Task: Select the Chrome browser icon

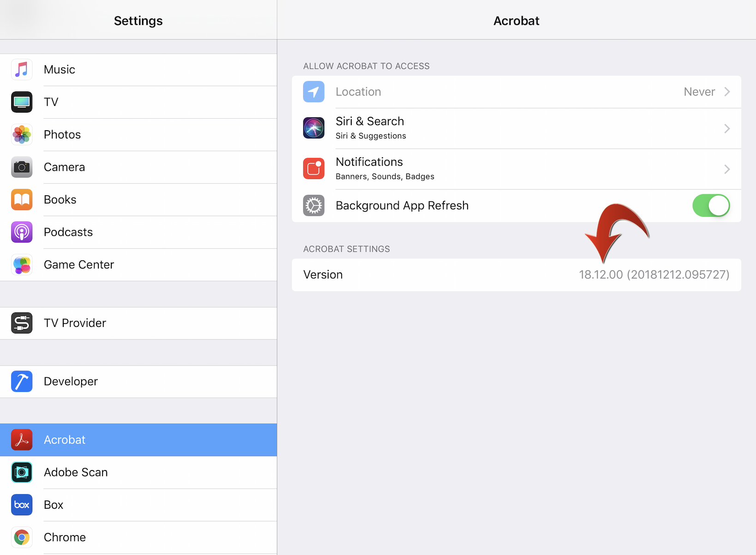Action: 22,537
